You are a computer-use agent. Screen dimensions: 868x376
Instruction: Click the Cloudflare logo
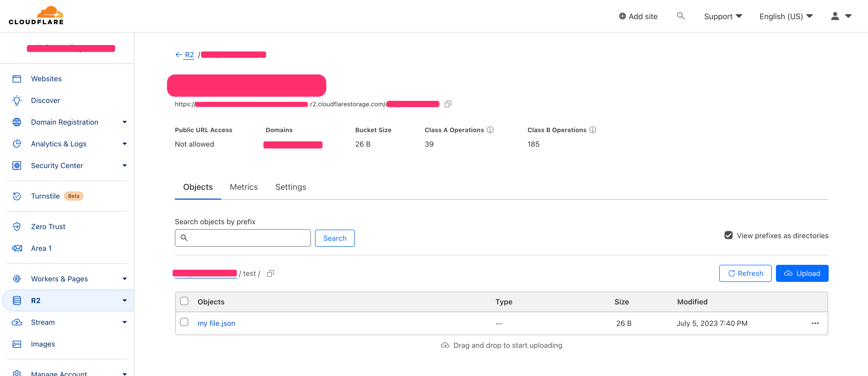click(x=36, y=15)
